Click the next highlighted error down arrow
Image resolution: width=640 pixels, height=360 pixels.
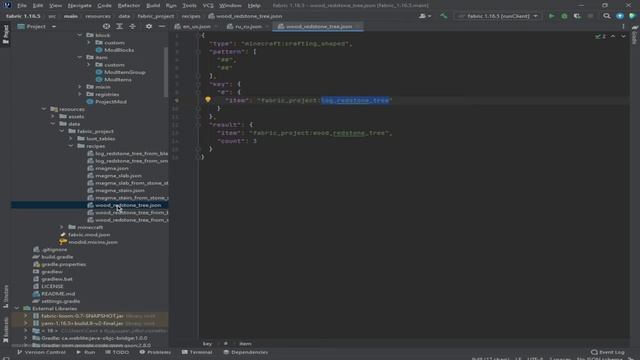(623, 36)
